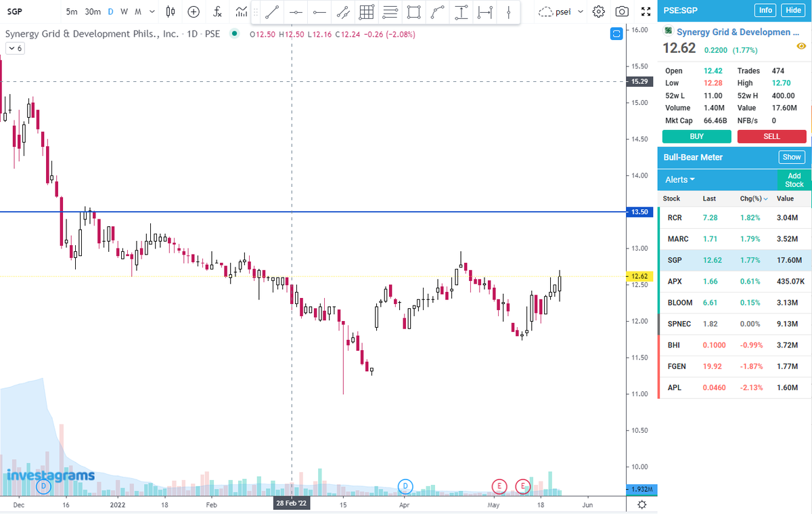
Task: Open the indicators fx menu
Action: [217, 12]
